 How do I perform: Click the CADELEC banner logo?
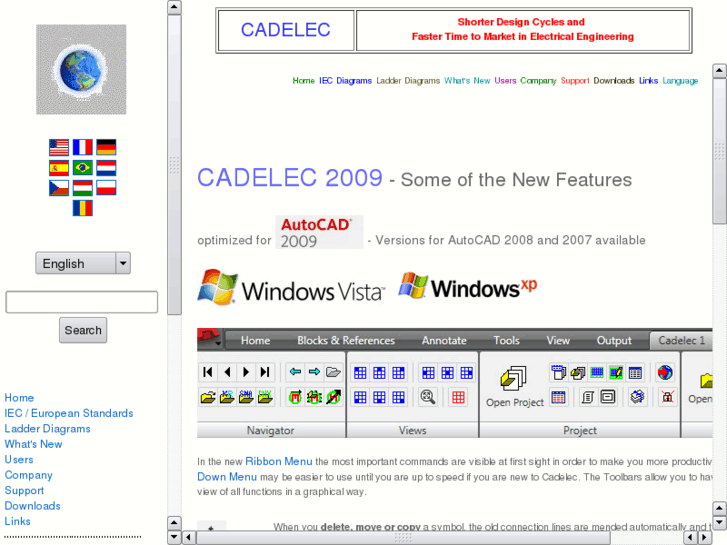286,30
